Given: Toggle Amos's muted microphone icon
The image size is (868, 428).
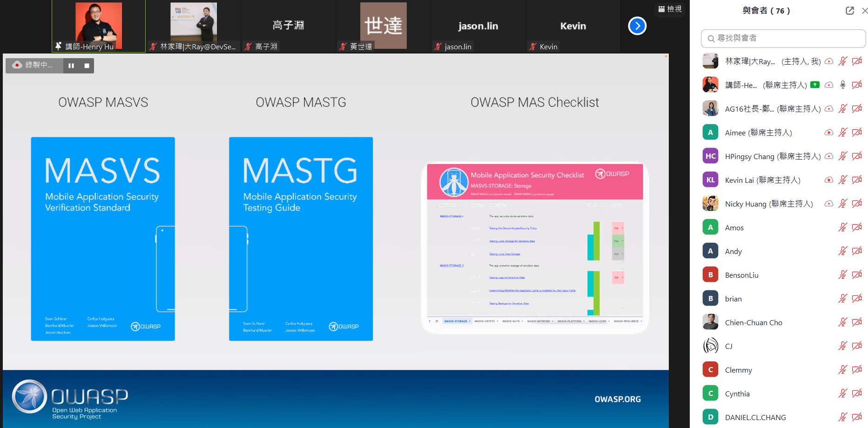Looking at the screenshot, I should (842, 227).
